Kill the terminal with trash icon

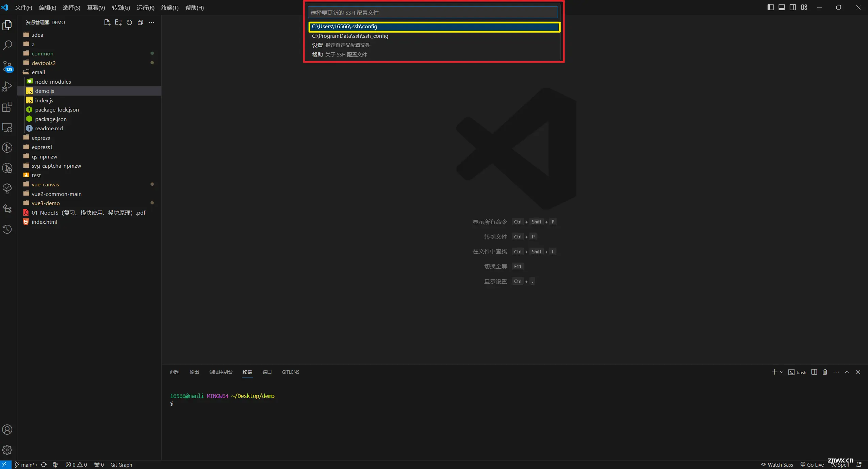[x=825, y=372]
